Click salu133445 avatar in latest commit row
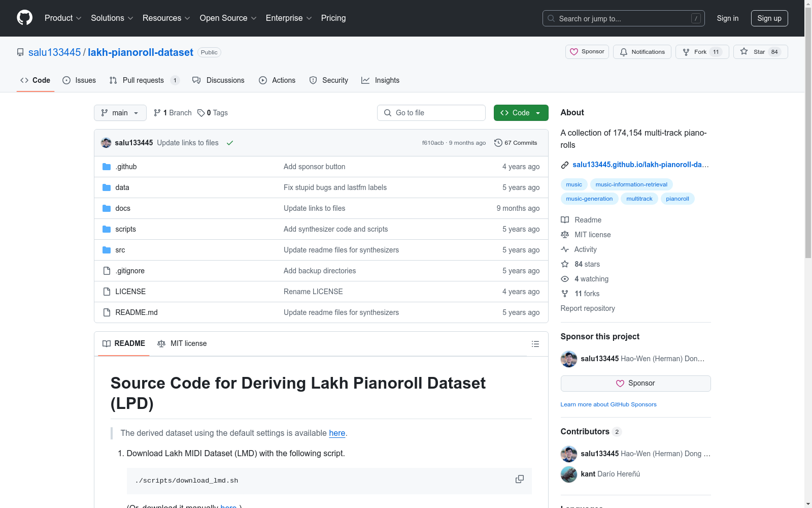 click(x=106, y=143)
